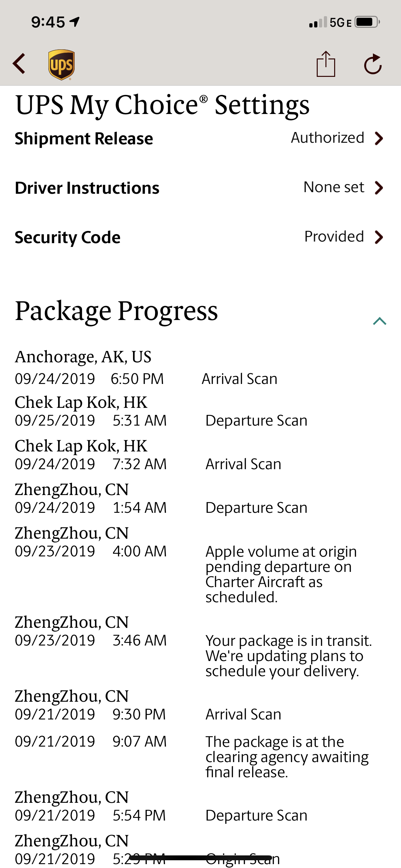The width and height of the screenshot is (401, 868).
Task: Tap the back arrow icon
Action: 19,64
